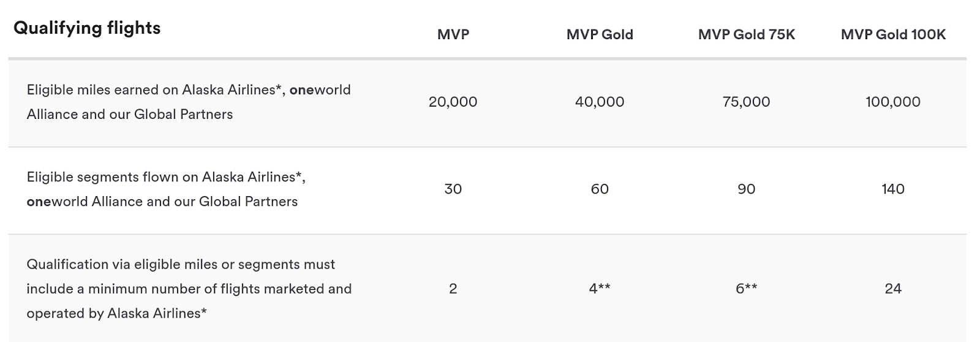Click the Eligible miles earned row description
This screenshot has height=342, width=980.
click(189, 102)
